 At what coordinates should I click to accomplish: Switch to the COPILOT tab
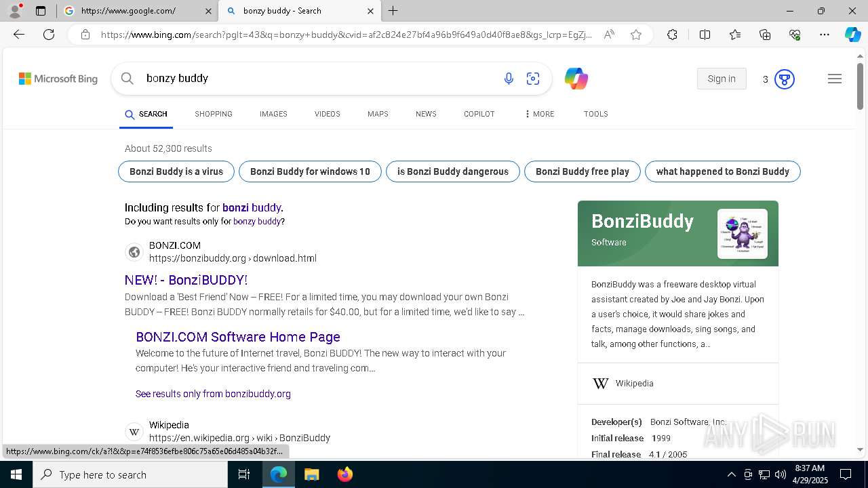click(479, 114)
